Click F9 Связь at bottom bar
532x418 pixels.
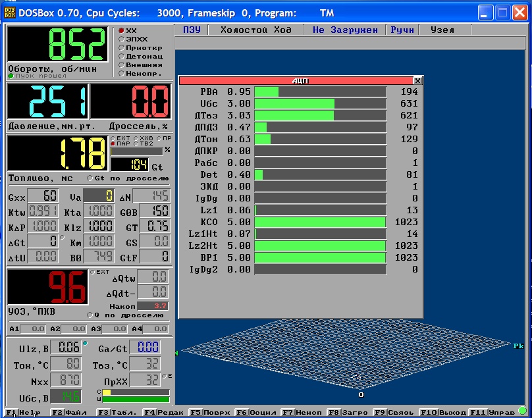392,413
